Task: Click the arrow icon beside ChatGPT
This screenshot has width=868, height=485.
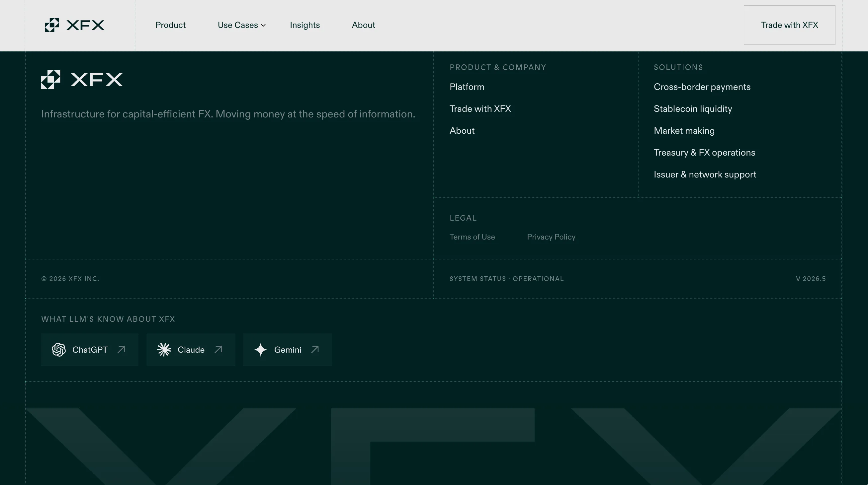Action: [x=121, y=349]
